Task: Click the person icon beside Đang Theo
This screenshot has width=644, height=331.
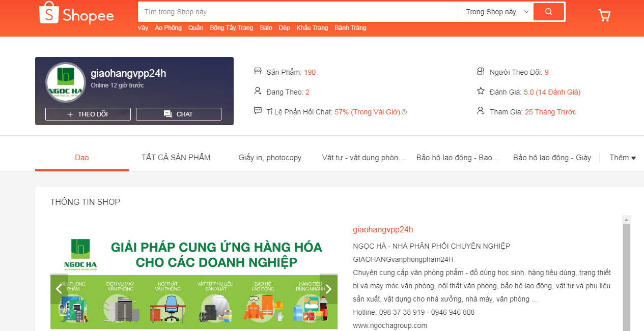Action: [x=258, y=91]
